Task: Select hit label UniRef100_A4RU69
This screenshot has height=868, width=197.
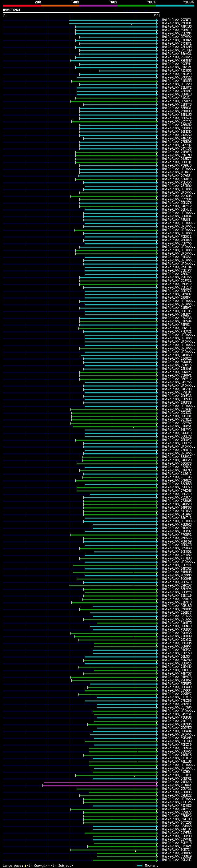Action: point(176,355)
